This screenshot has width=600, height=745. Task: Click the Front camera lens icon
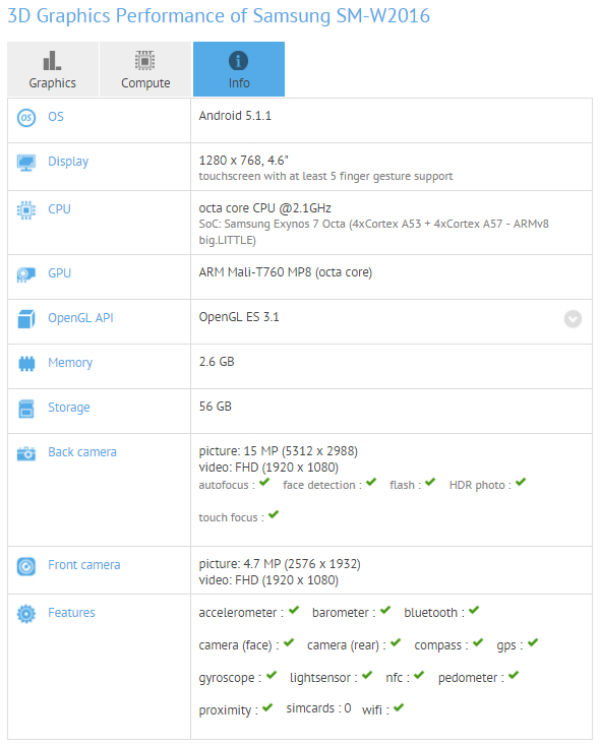(x=26, y=566)
